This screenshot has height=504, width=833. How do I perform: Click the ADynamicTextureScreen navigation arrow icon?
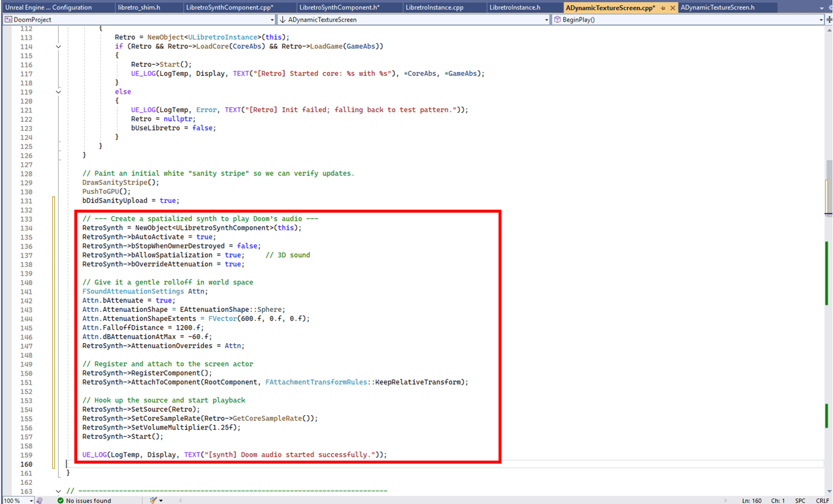pyautogui.click(x=283, y=19)
